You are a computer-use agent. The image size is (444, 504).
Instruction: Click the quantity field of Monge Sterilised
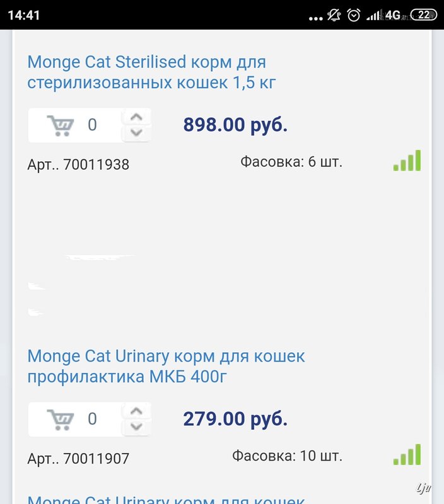(92, 125)
